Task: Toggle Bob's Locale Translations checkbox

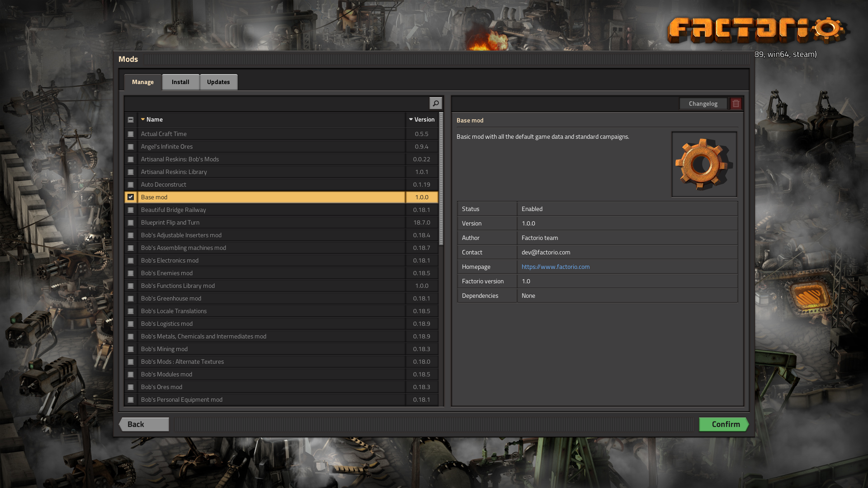Action: tap(131, 311)
